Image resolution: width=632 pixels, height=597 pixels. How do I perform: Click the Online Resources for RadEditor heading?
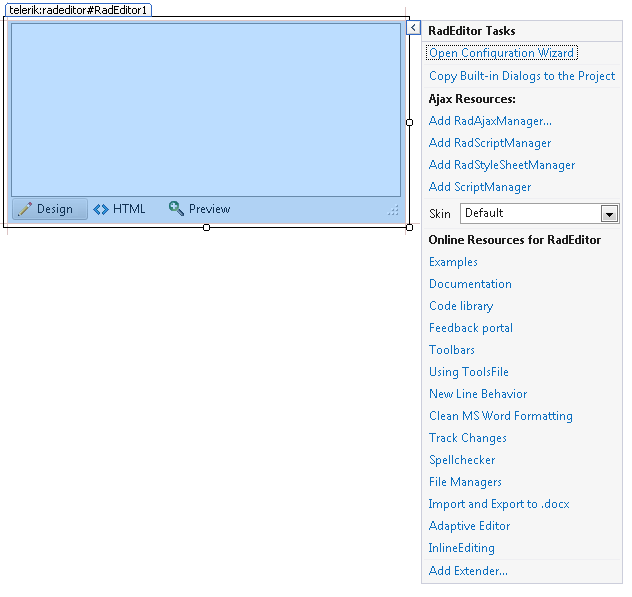[515, 240]
